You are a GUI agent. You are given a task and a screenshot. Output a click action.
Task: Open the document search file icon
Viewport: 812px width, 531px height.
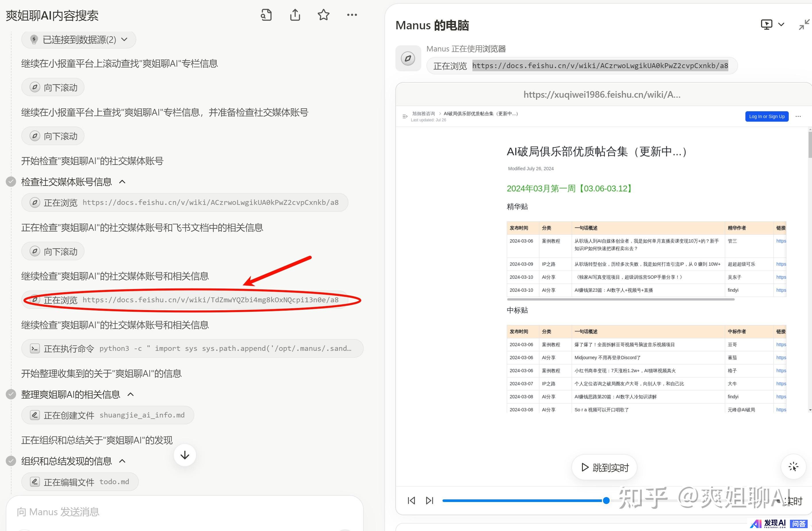(266, 15)
